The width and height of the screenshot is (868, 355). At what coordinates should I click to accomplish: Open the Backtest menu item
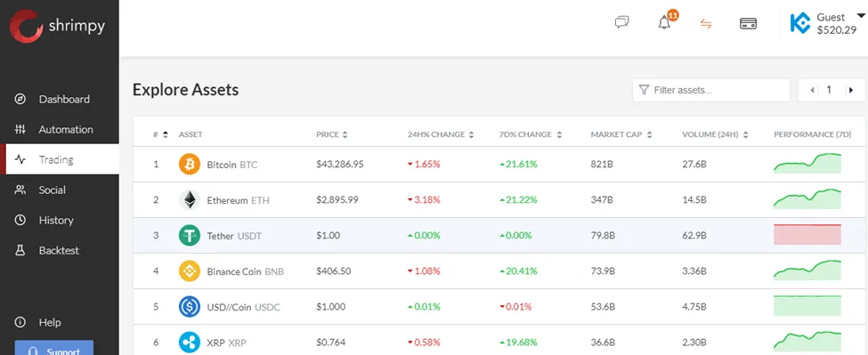60,250
